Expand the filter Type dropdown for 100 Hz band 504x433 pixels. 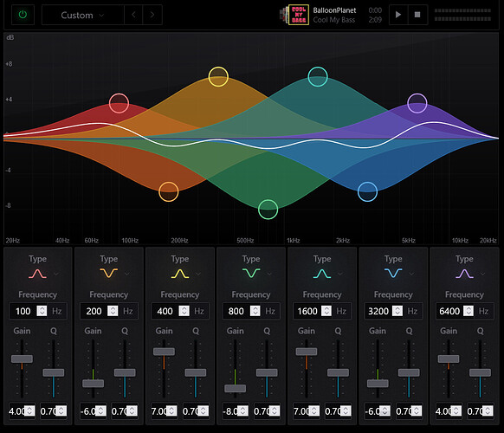(56, 274)
